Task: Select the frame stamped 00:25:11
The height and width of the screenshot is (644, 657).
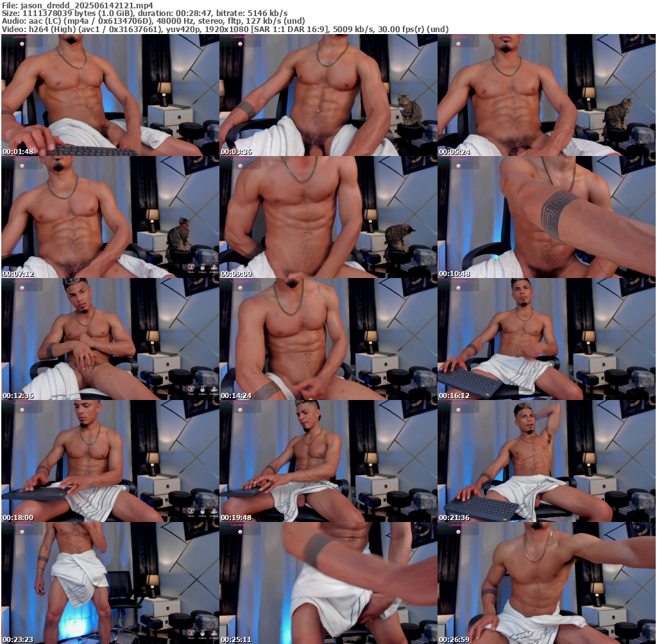Action: pyautogui.click(x=328, y=583)
